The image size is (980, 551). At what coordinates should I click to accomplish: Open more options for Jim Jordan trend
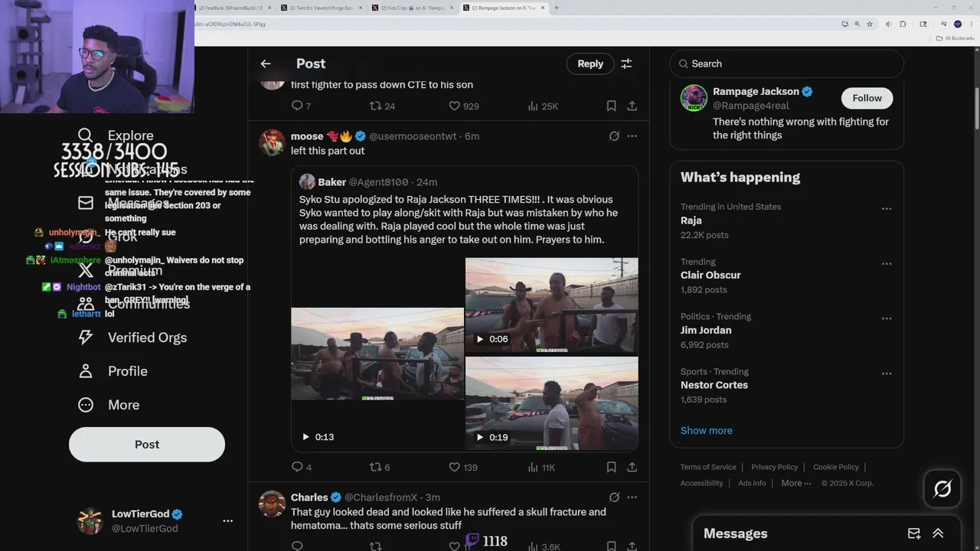[886, 318]
